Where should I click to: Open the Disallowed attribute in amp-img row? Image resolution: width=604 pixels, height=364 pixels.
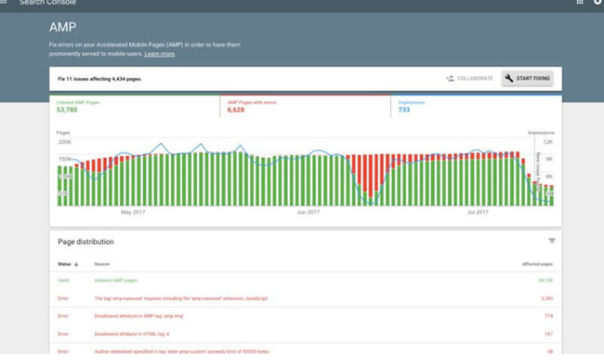[306, 316]
